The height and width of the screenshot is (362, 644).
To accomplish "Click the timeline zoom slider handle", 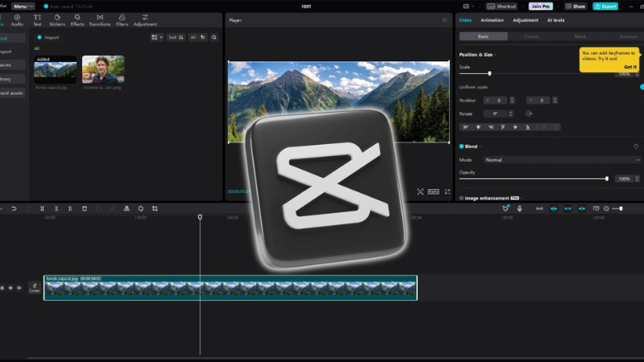I will point(621,208).
